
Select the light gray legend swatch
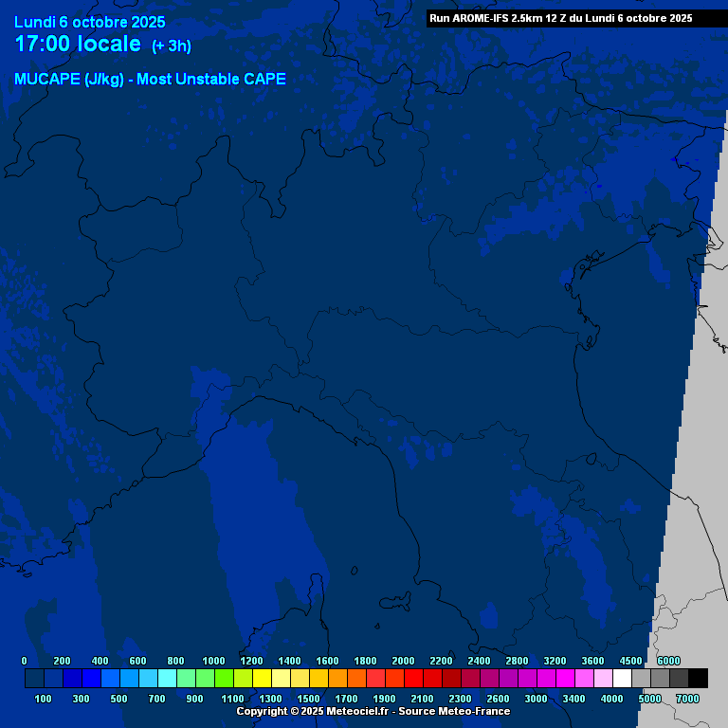[x=641, y=678]
